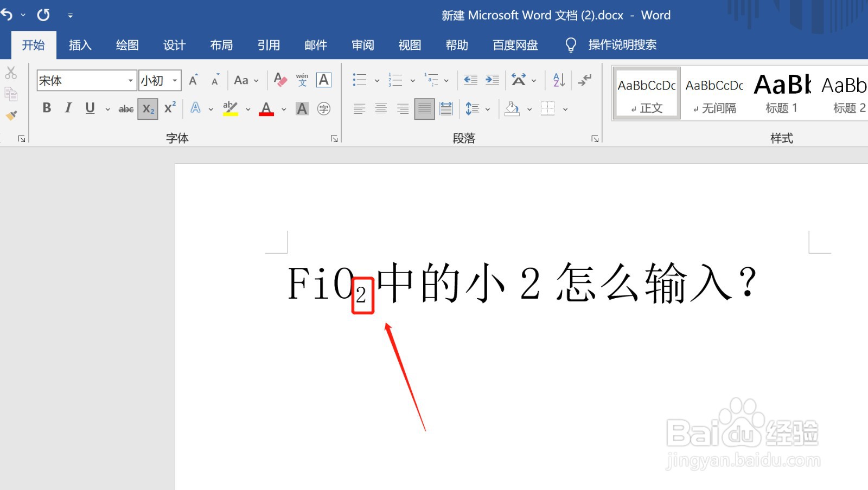This screenshot has height=490, width=868.
Task: Open the 小初 font size dropdown
Action: [x=175, y=81]
